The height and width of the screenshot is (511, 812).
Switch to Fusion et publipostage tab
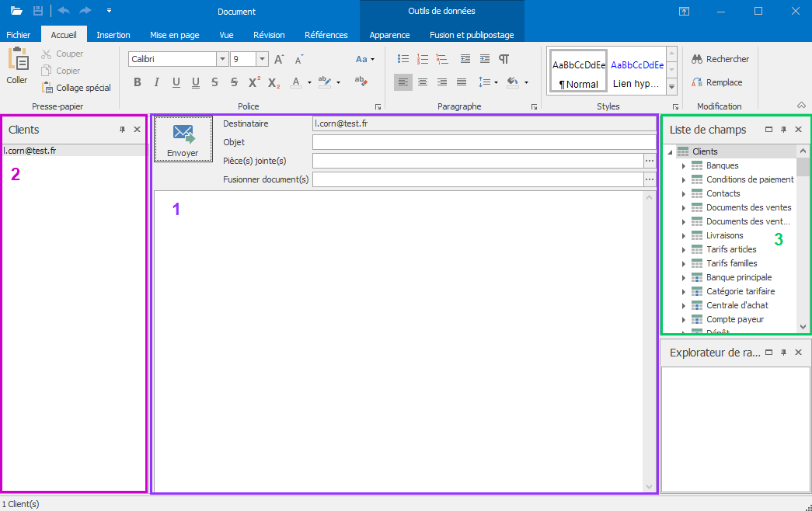472,35
